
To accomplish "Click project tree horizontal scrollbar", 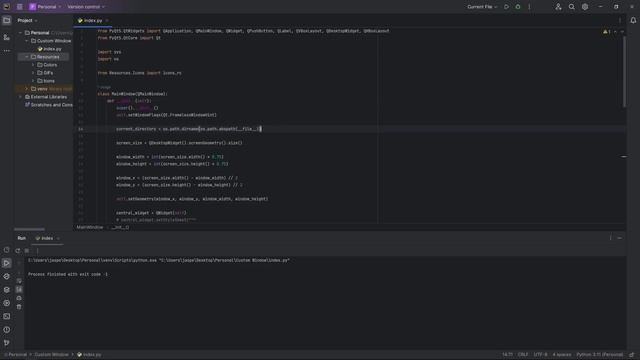I will click(x=29, y=229).
